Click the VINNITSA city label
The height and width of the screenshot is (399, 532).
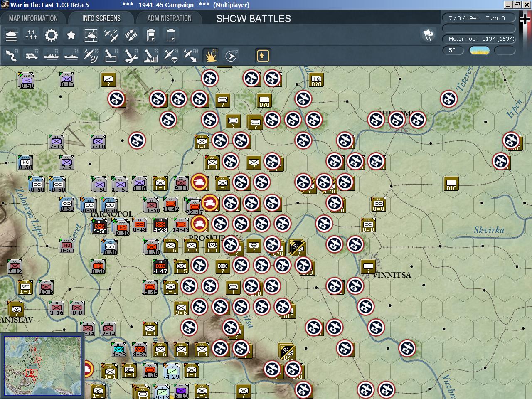point(392,275)
